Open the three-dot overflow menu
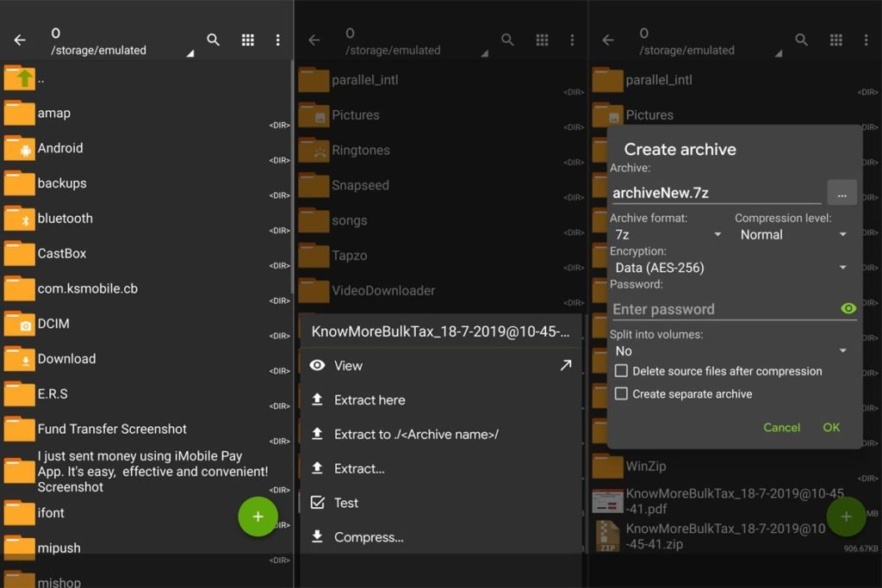The width and height of the screenshot is (882, 588). [277, 40]
